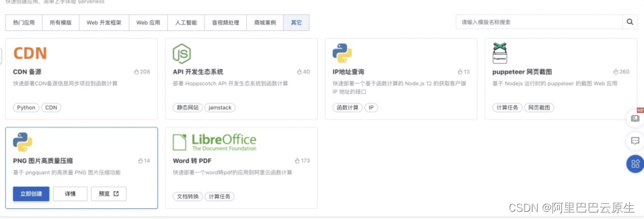Click 静态网站 tag
Screen dimensions: 644x219
coord(188,107)
